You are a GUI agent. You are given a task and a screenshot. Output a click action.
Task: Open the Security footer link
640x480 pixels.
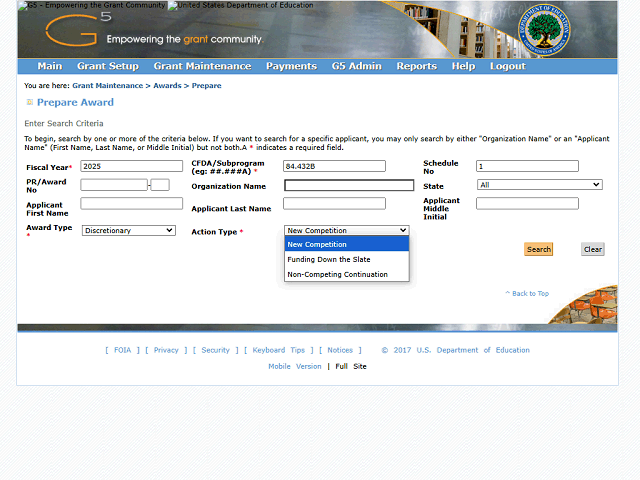[x=216, y=350]
